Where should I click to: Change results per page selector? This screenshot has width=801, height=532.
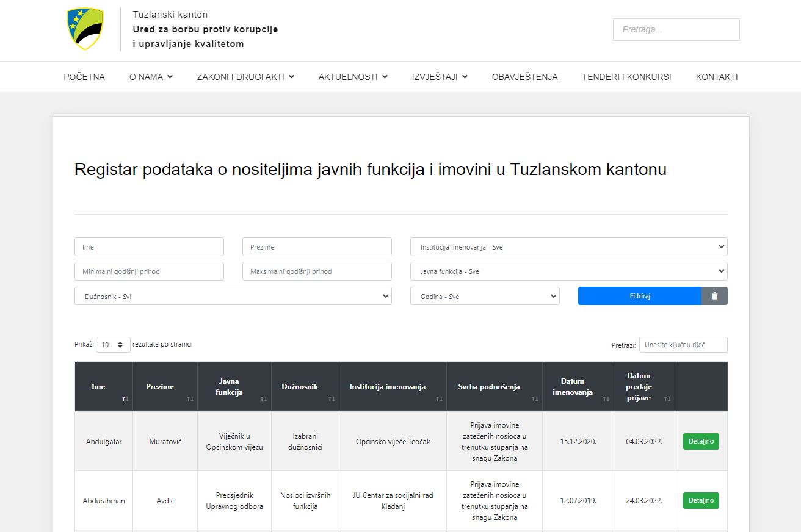click(x=113, y=345)
